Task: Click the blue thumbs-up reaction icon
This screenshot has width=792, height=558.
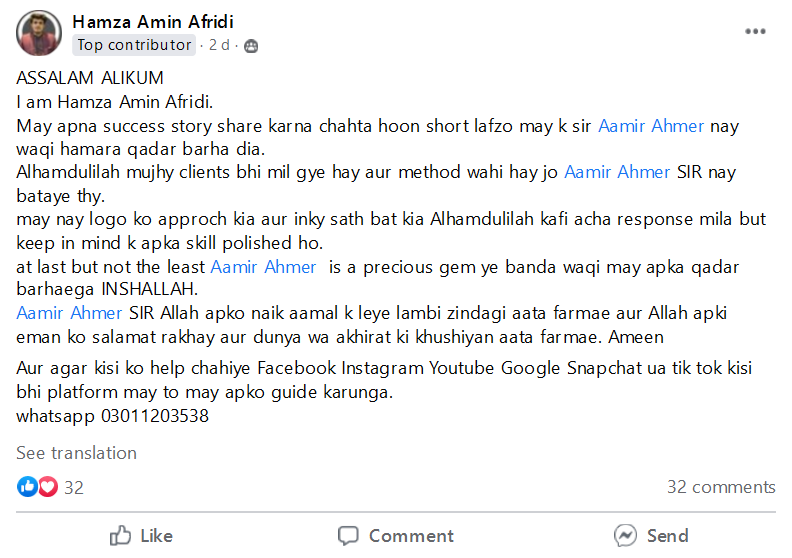Action: [x=27, y=487]
